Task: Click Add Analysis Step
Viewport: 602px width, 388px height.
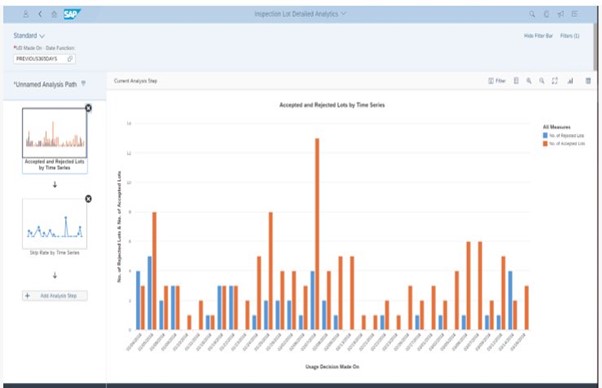Action: pyautogui.click(x=55, y=296)
